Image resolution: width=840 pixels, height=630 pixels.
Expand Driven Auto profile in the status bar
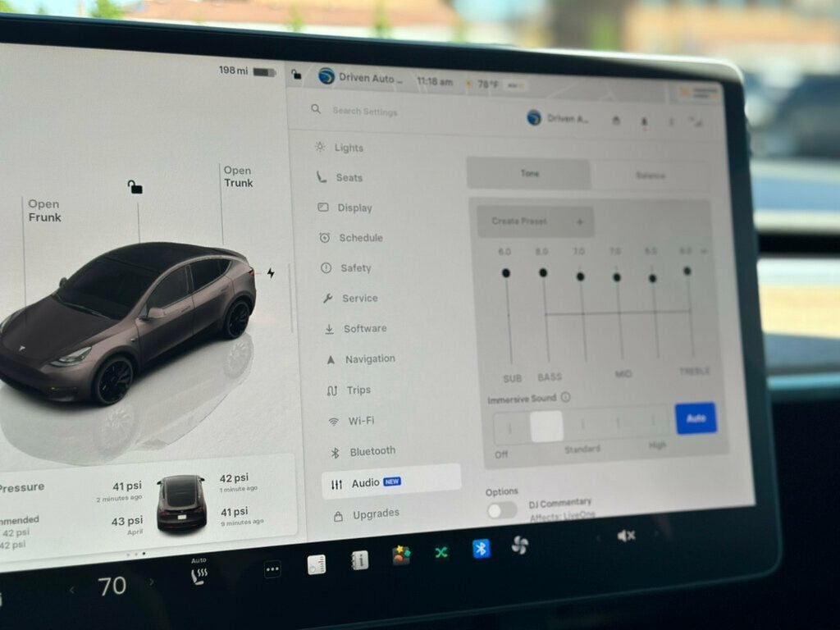[361, 77]
